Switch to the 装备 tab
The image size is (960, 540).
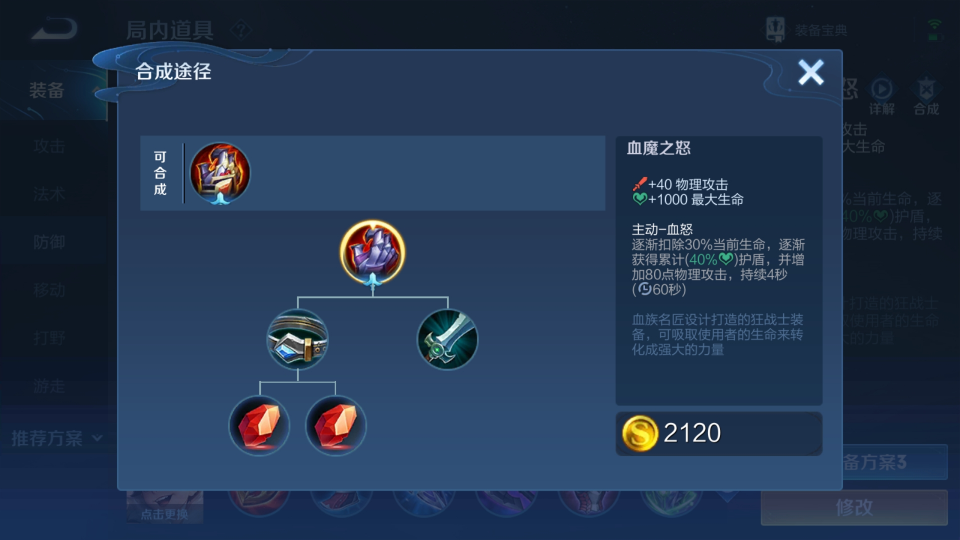tap(47, 91)
